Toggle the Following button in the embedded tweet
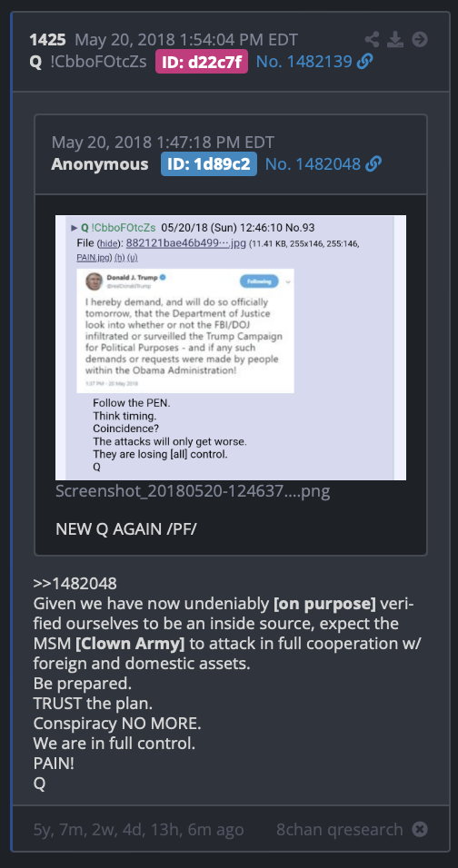 [259, 281]
